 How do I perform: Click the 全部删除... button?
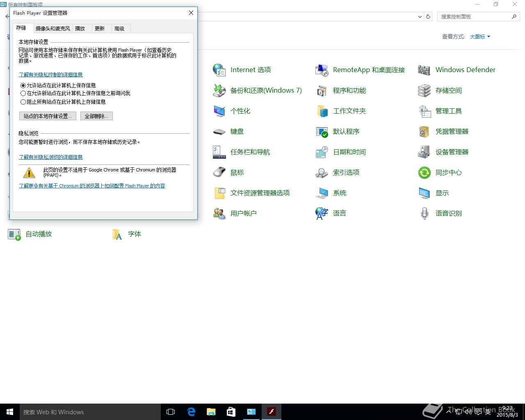coord(96,116)
